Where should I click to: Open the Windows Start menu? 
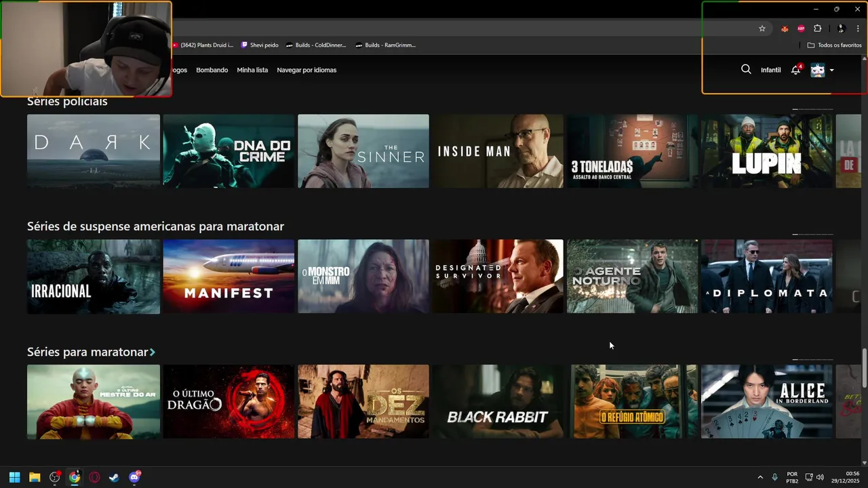click(x=14, y=477)
